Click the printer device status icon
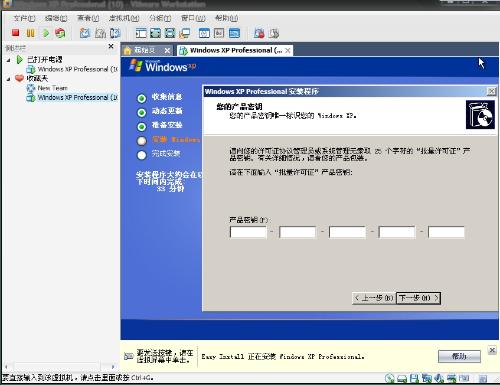The image size is (500, 385). (x=452, y=378)
